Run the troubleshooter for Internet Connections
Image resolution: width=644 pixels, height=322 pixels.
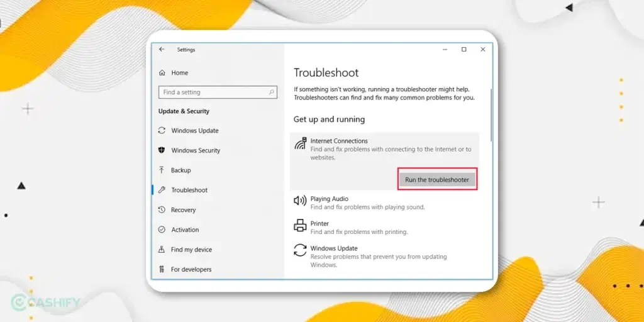tap(437, 179)
